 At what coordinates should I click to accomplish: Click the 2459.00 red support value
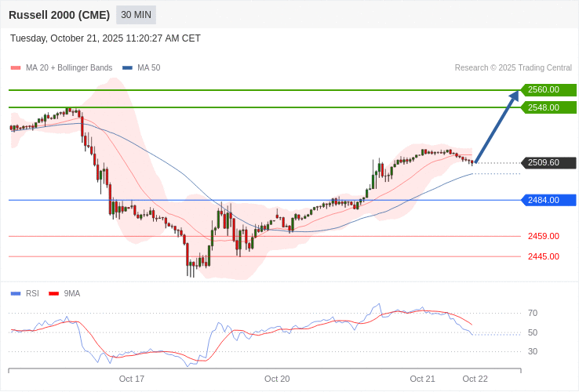[x=543, y=236]
